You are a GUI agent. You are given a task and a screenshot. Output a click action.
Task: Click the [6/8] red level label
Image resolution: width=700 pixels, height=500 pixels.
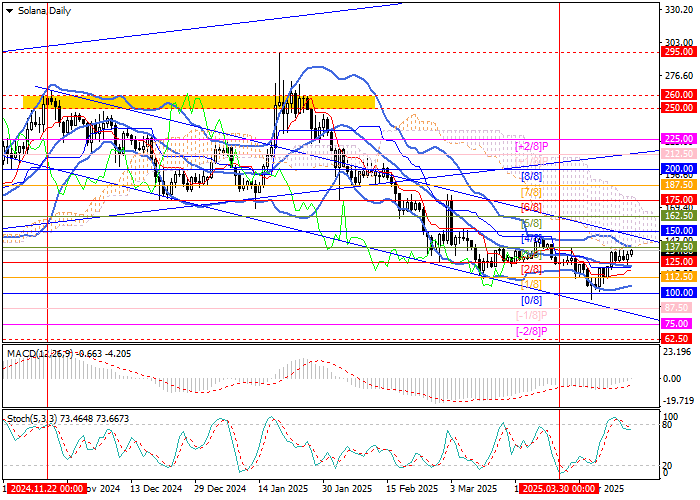[x=532, y=207]
